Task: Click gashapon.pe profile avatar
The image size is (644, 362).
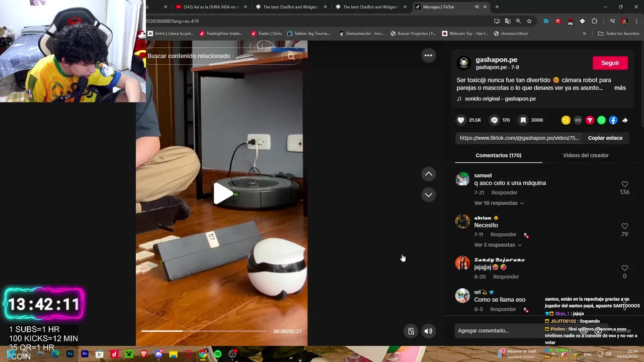Action: [464, 63]
